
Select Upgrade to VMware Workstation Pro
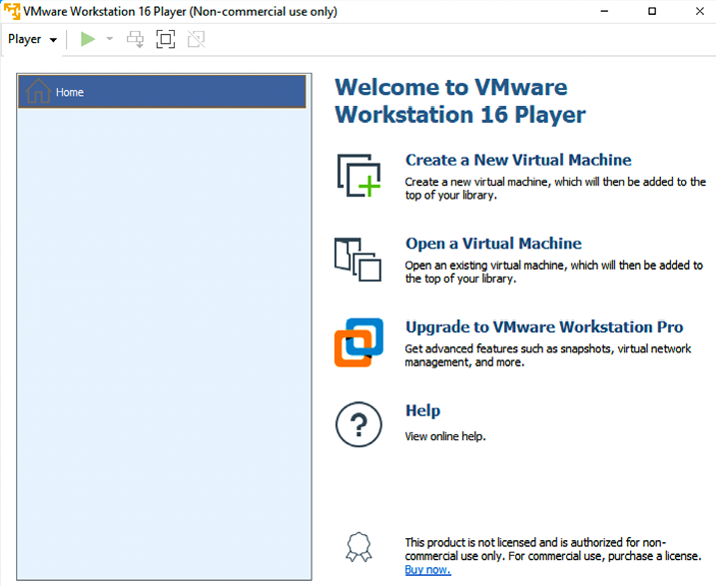point(544,326)
